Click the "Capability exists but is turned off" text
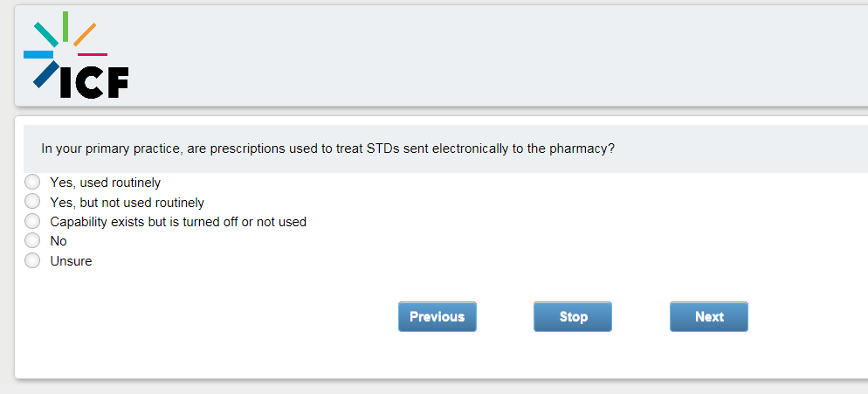 click(178, 222)
